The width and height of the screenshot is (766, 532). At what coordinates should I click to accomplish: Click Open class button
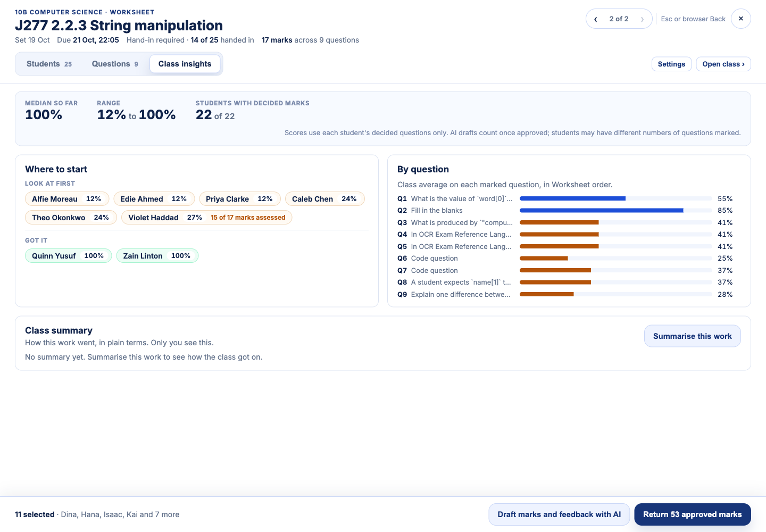point(723,64)
